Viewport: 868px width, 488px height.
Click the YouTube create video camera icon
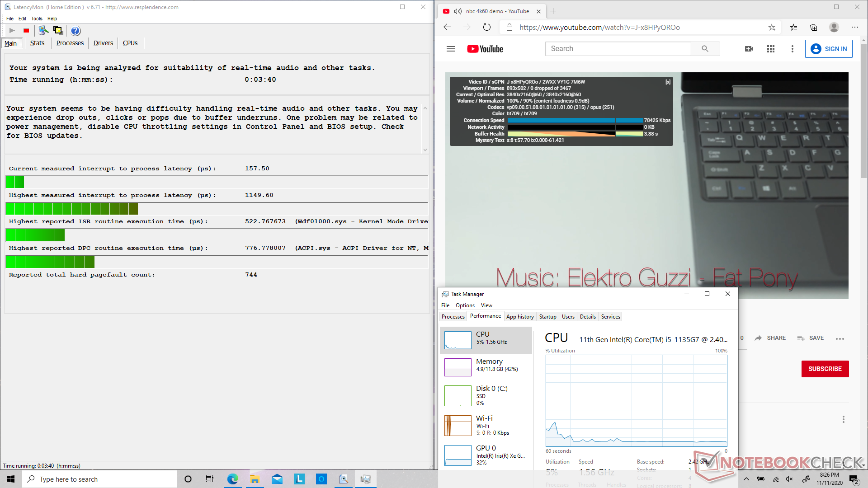(749, 49)
